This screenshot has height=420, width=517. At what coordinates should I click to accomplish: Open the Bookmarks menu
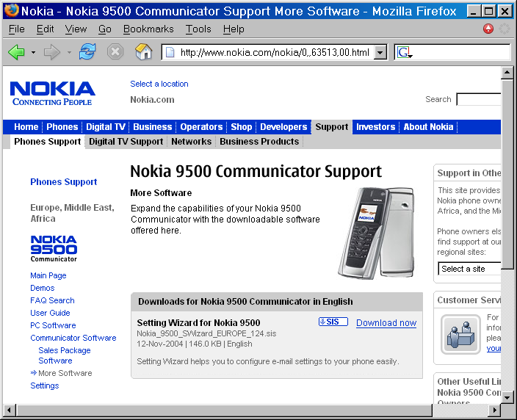[x=148, y=29]
